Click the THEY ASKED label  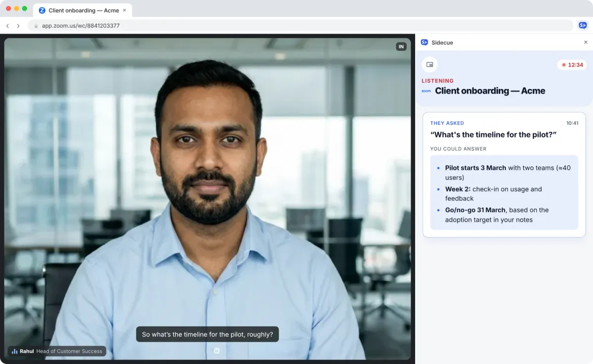(447, 123)
